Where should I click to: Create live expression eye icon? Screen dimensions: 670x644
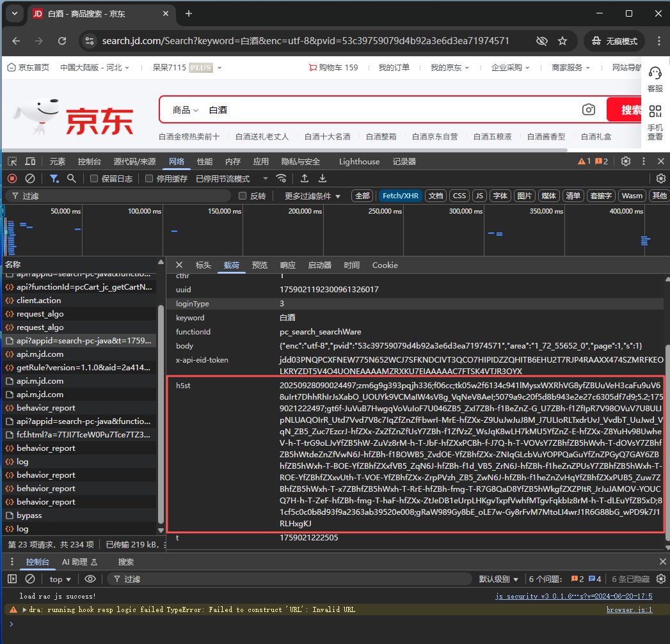90,579
